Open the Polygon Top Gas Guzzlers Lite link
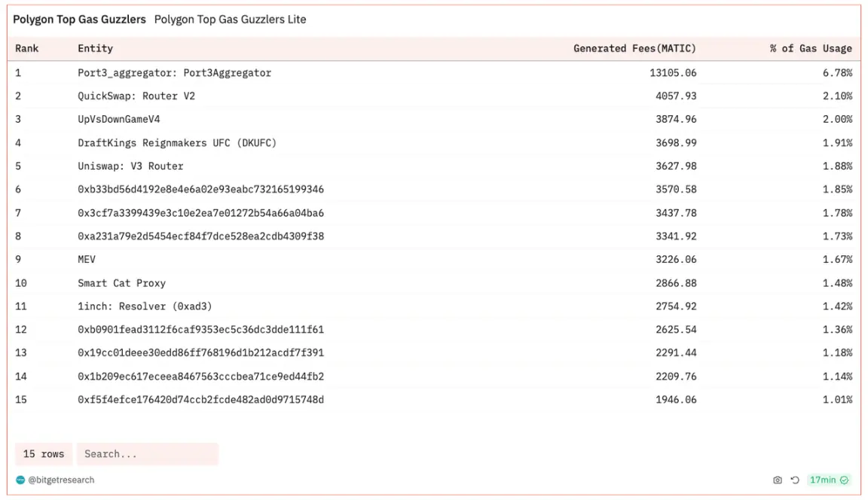The width and height of the screenshot is (868, 500). click(230, 20)
